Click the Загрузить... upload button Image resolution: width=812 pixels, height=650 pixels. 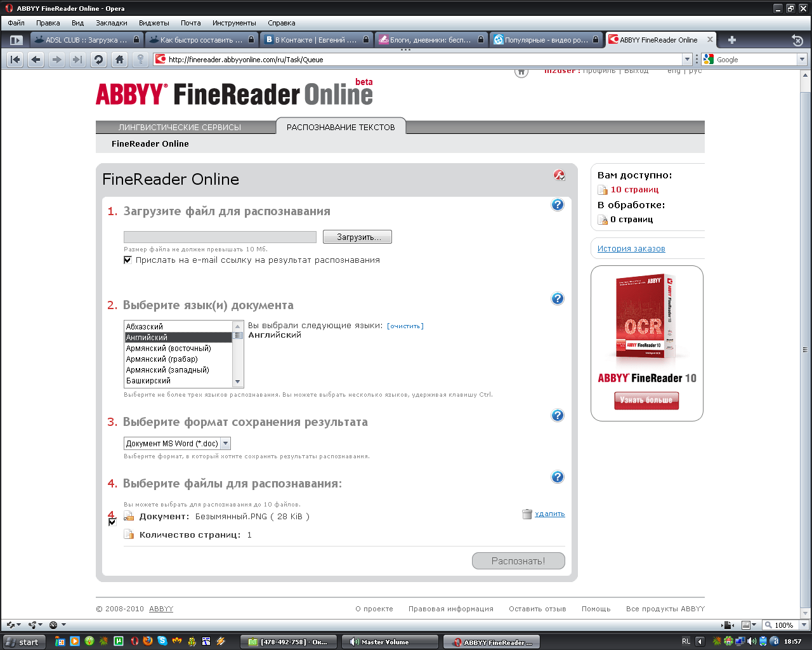[357, 237]
